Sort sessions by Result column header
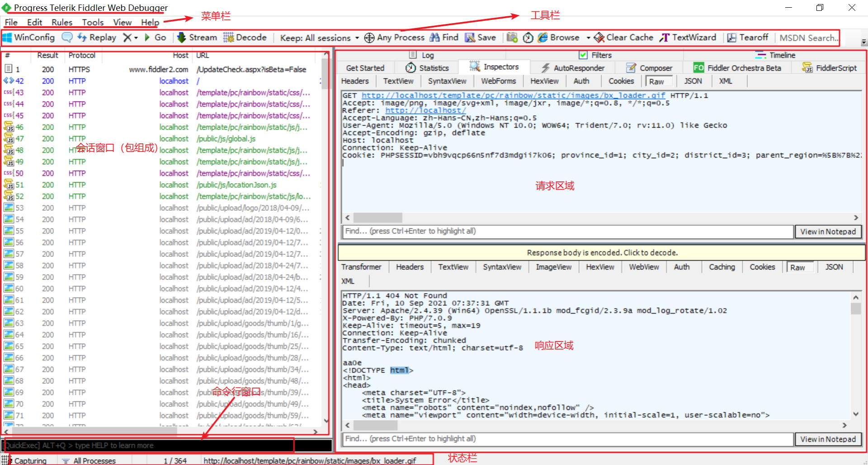This screenshot has width=868, height=465. [47, 55]
